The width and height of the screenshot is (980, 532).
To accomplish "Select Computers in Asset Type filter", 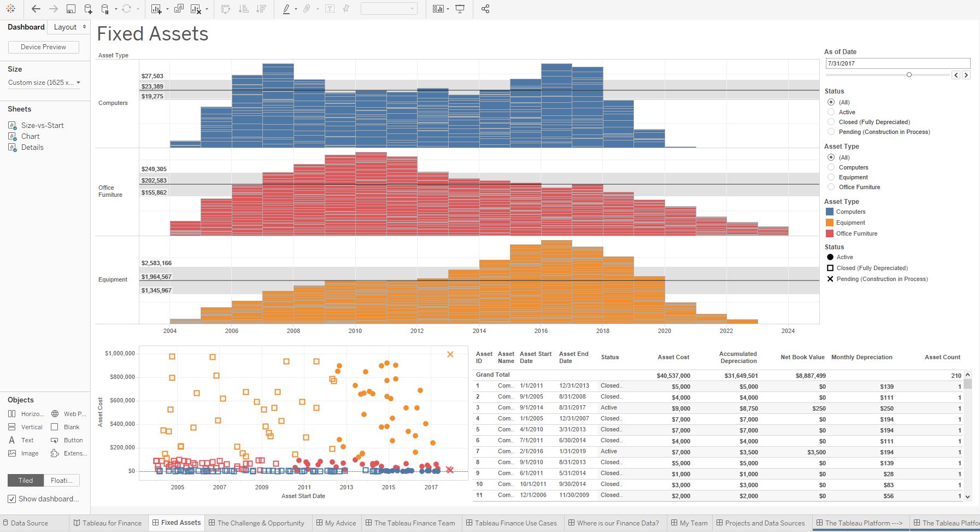I will [x=831, y=167].
